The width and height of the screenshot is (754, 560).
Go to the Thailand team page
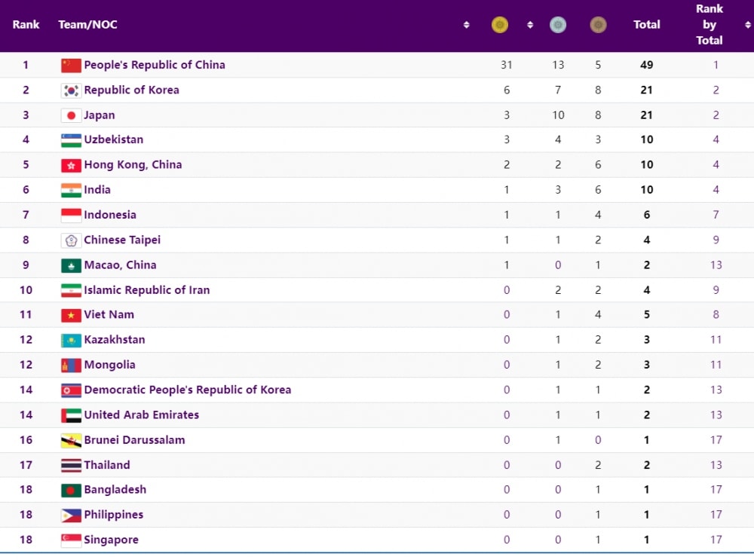click(x=107, y=465)
